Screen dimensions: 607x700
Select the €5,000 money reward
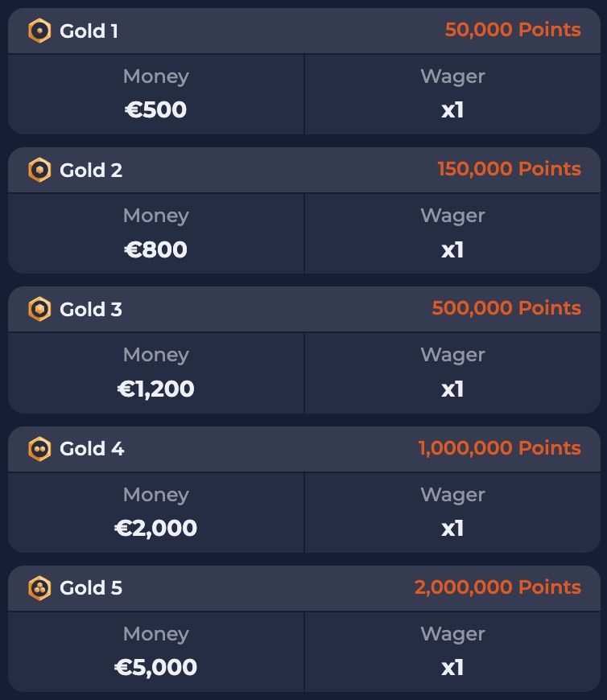tap(156, 667)
